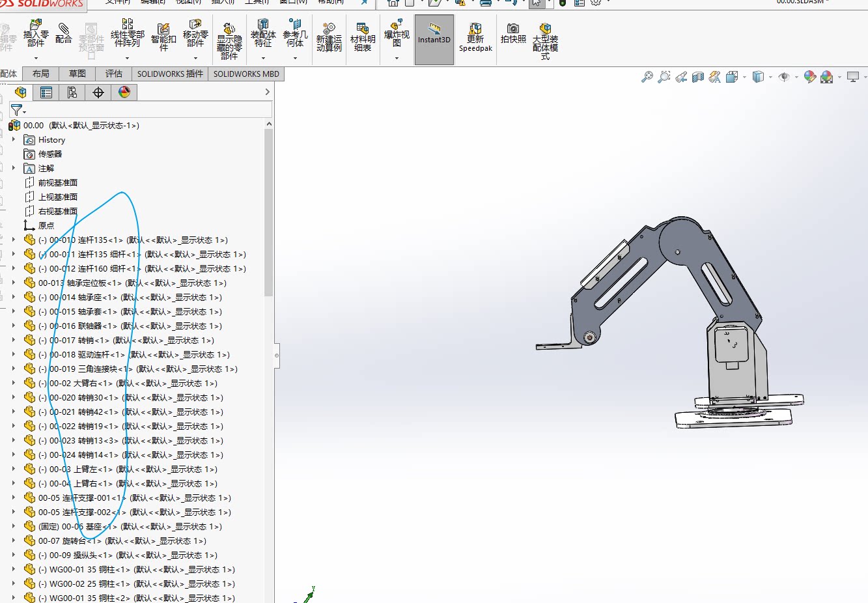Select the top-level 00.00 assembly node

(x=81, y=125)
